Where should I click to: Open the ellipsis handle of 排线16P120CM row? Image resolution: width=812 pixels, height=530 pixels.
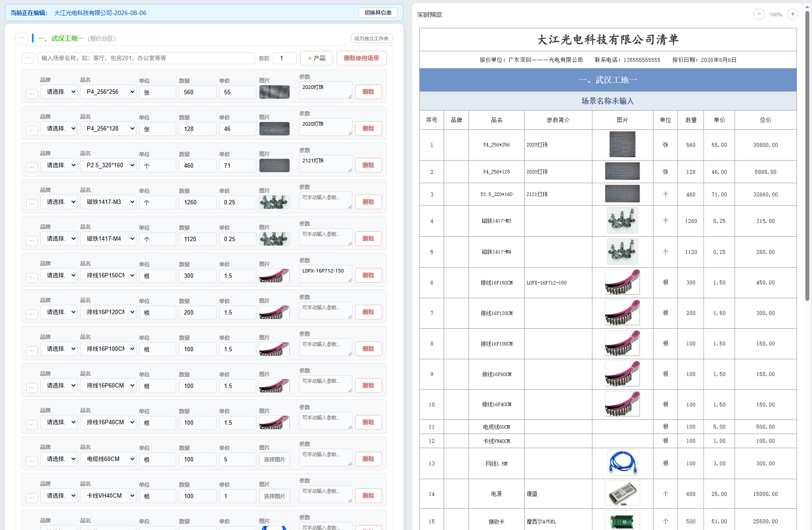[x=31, y=314]
